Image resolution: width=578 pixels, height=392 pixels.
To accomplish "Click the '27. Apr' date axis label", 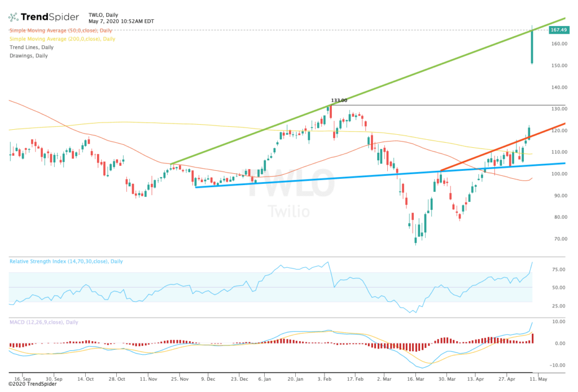I will [507, 378].
